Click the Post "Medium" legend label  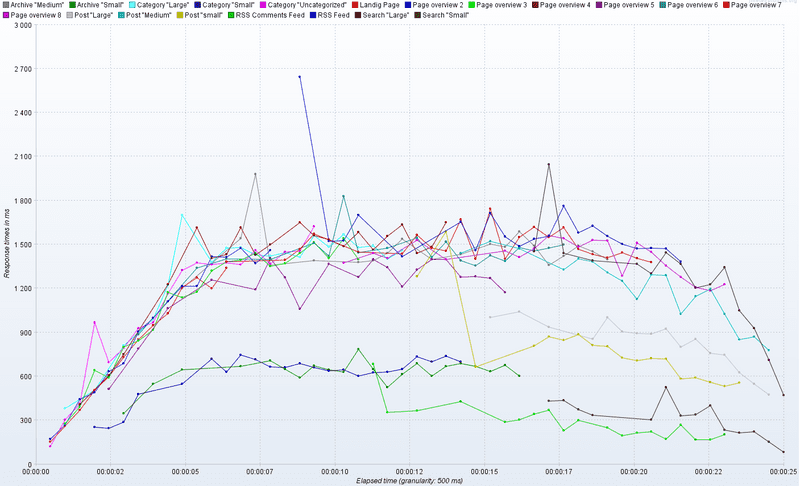pos(148,15)
